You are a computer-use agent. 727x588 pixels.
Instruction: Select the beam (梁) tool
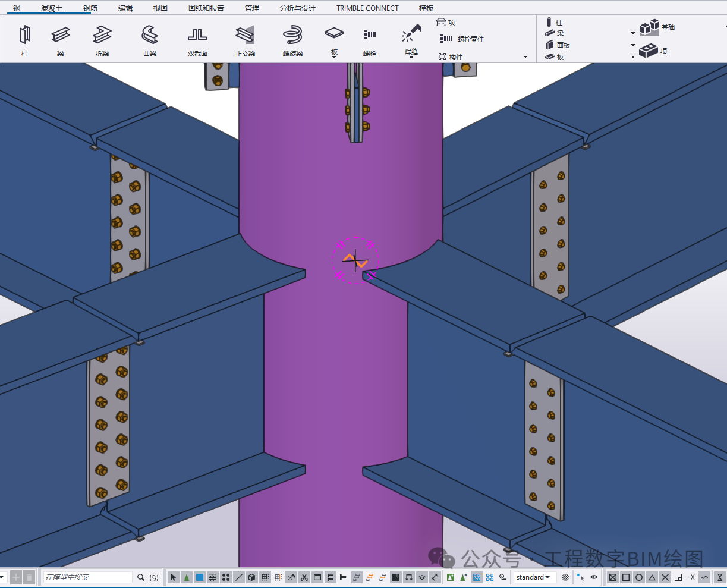click(x=60, y=36)
